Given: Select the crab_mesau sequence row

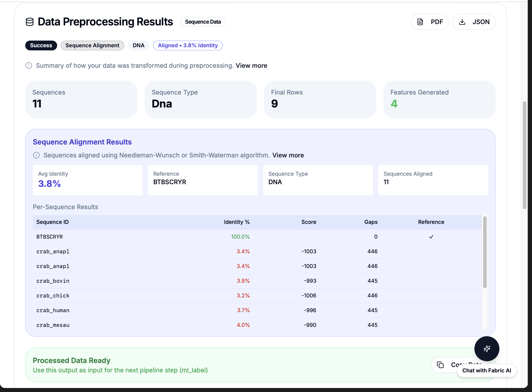Looking at the screenshot, I should tap(257, 325).
